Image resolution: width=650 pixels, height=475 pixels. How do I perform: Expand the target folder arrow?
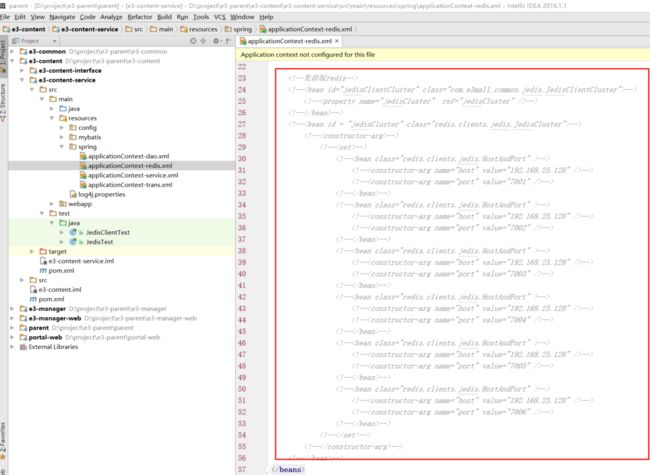(32, 252)
